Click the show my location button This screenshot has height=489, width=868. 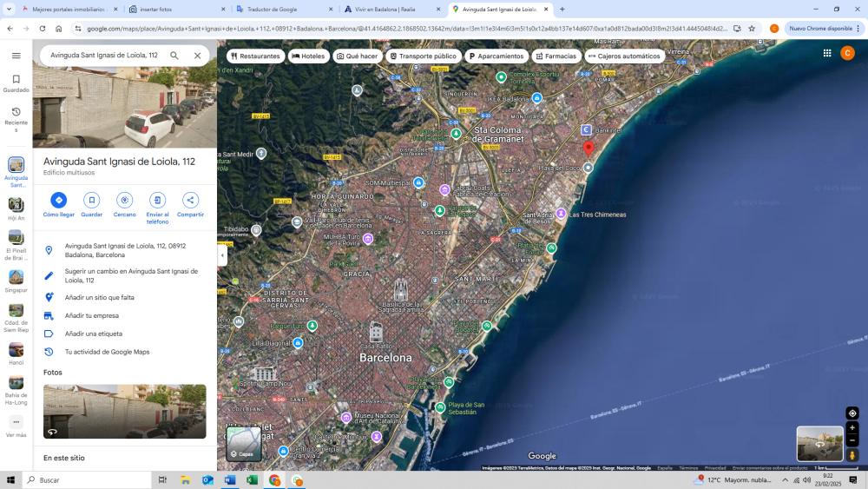pos(852,413)
